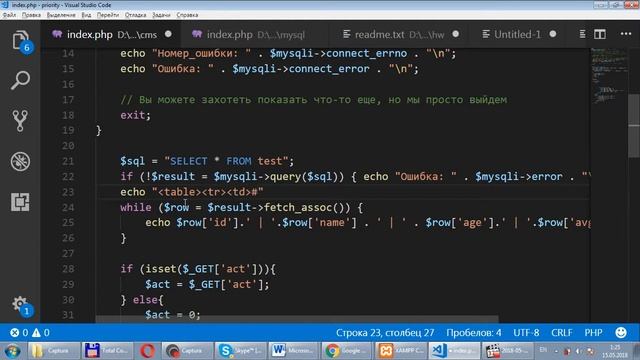Open the Manage gear menu
The image size is (640, 360).
(x=20, y=304)
